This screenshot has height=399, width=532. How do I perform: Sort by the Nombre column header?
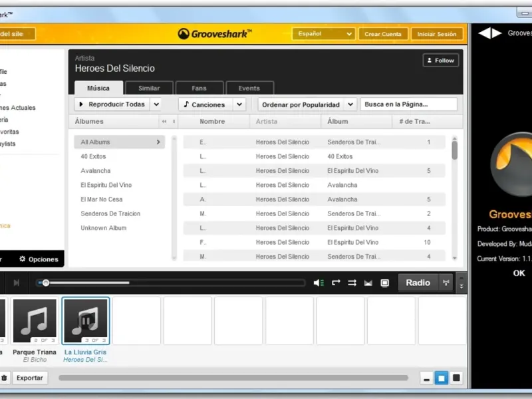click(212, 122)
